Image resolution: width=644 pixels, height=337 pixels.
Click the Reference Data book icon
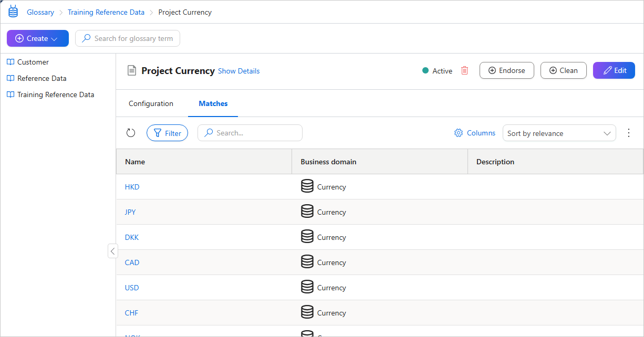[11, 78]
